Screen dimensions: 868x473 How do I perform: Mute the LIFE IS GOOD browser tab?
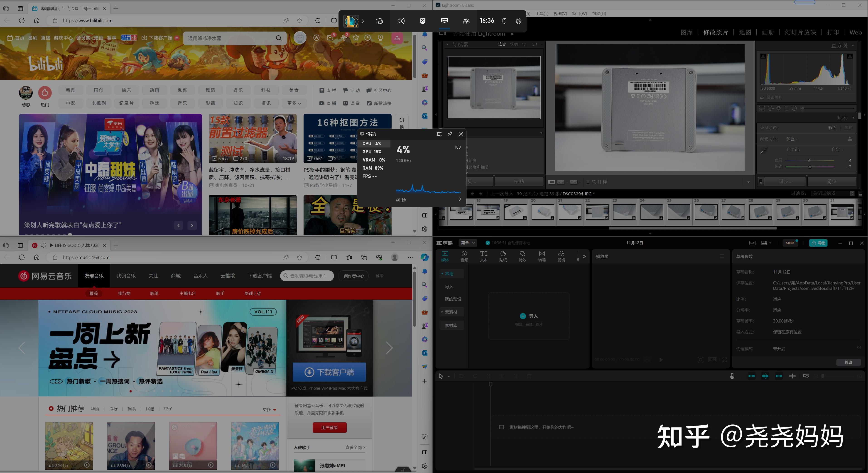click(x=44, y=245)
